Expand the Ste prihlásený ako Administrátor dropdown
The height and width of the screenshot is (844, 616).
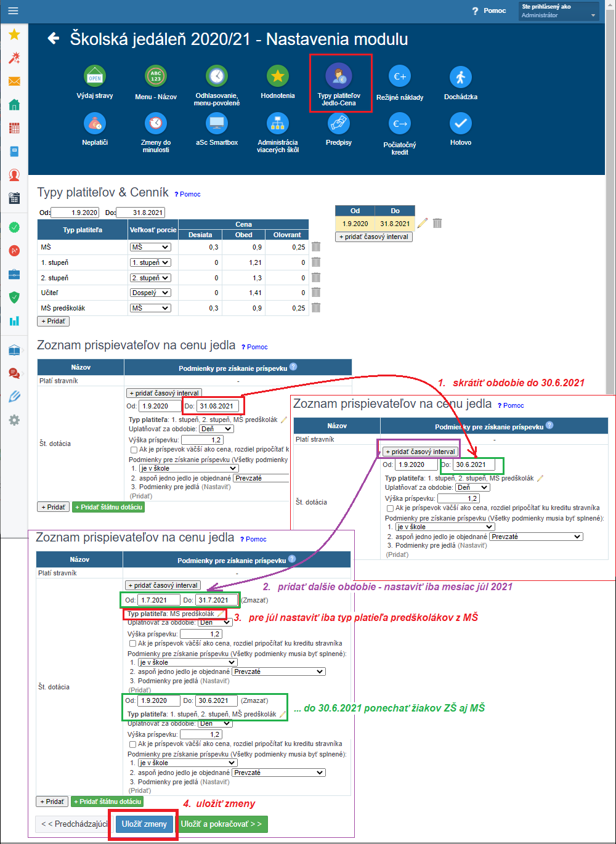point(559,11)
